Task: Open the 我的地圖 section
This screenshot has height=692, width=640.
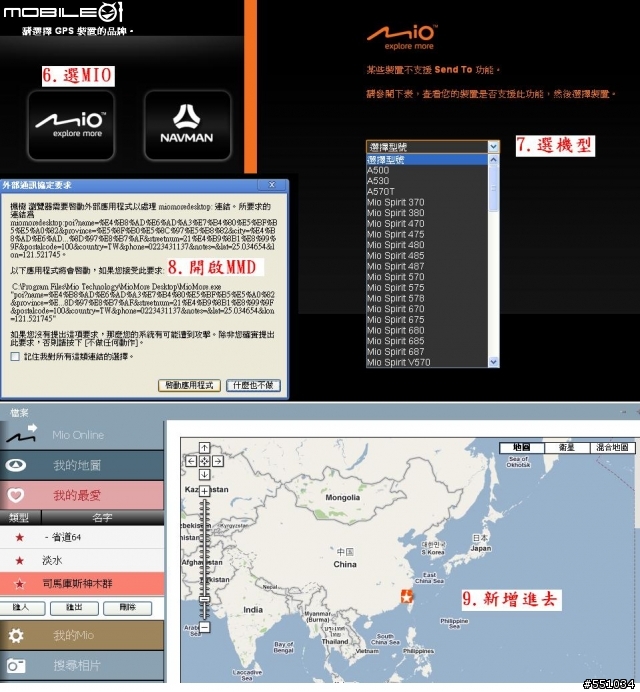Action: pos(82,465)
